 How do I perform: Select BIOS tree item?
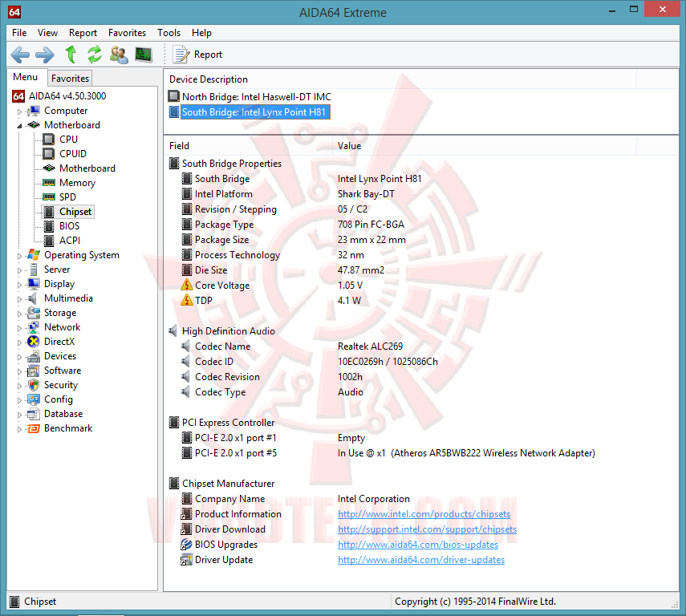point(61,225)
